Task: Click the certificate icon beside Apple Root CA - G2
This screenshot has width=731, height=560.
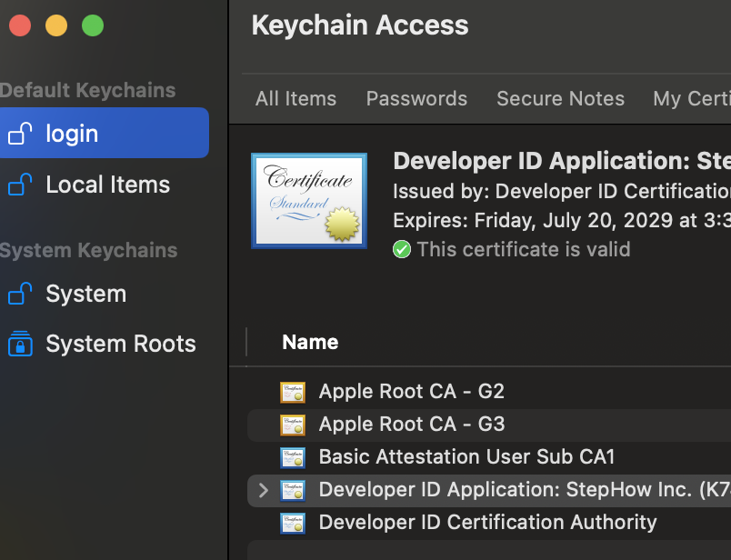Action: point(293,391)
